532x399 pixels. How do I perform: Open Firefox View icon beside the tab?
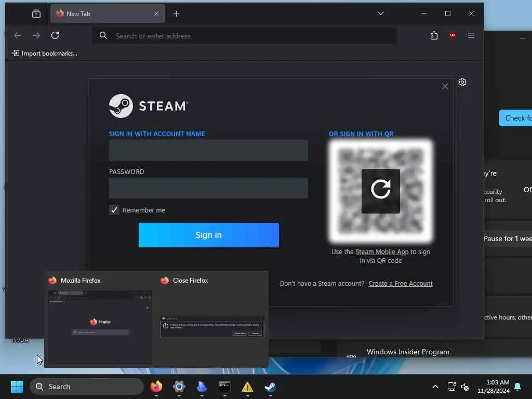(36, 14)
